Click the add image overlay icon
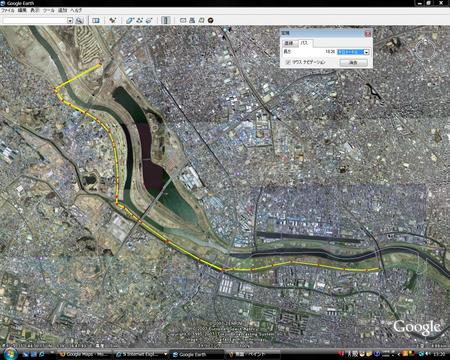The height and width of the screenshot is (360, 450). pyautogui.click(x=149, y=20)
